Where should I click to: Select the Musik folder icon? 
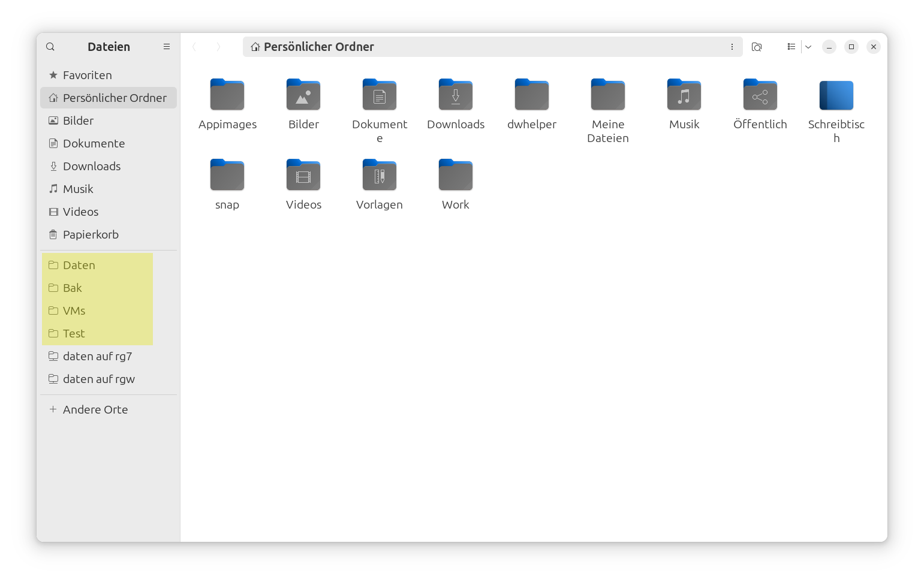point(684,95)
